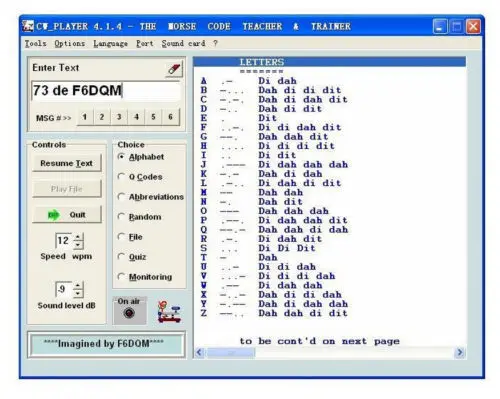Open the Port menu
The height and width of the screenshot is (399, 500).
[145, 43]
